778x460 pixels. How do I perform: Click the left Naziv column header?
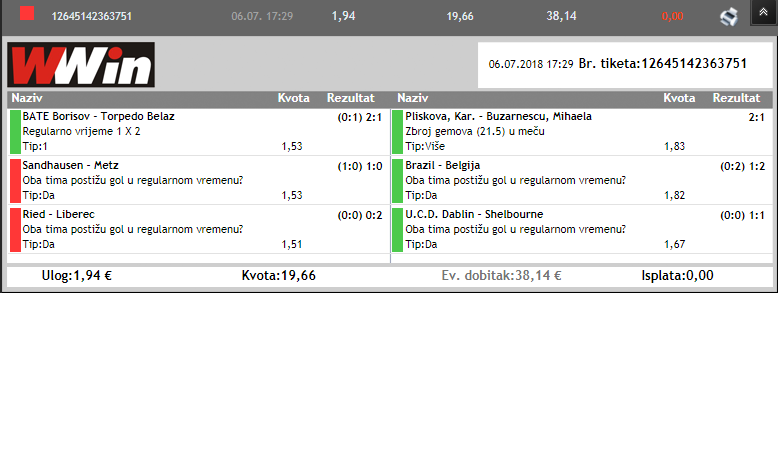(27, 98)
